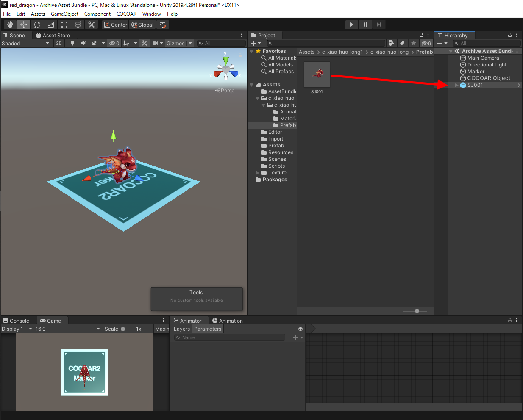
Task: Select the Rotate tool
Action: tap(37, 25)
